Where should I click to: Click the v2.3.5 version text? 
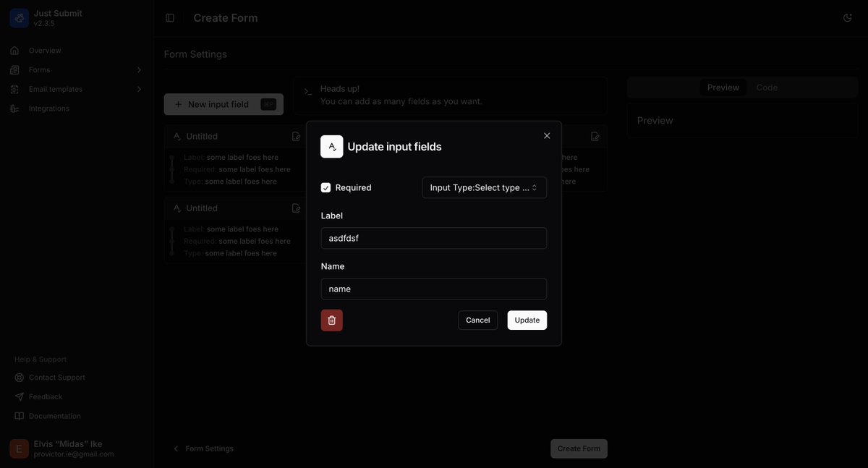44,24
